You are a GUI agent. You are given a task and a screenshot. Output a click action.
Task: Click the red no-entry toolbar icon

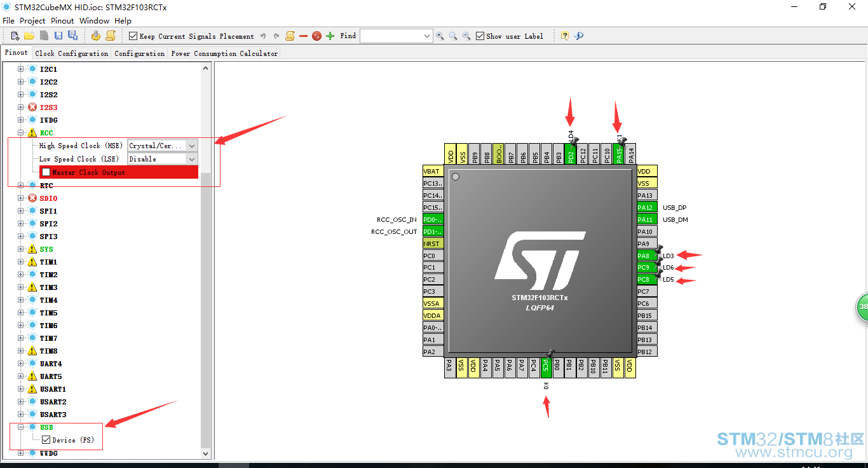[x=316, y=36]
